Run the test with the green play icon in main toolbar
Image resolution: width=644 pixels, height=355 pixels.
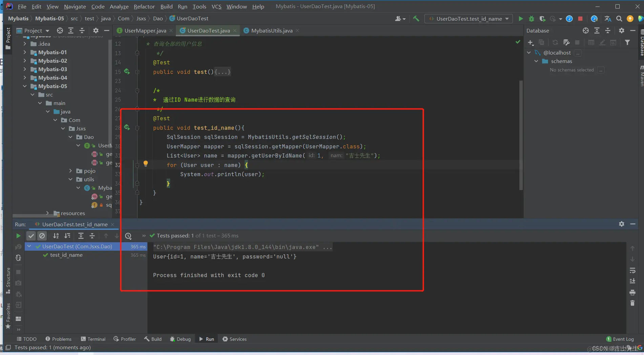pyautogui.click(x=521, y=19)
